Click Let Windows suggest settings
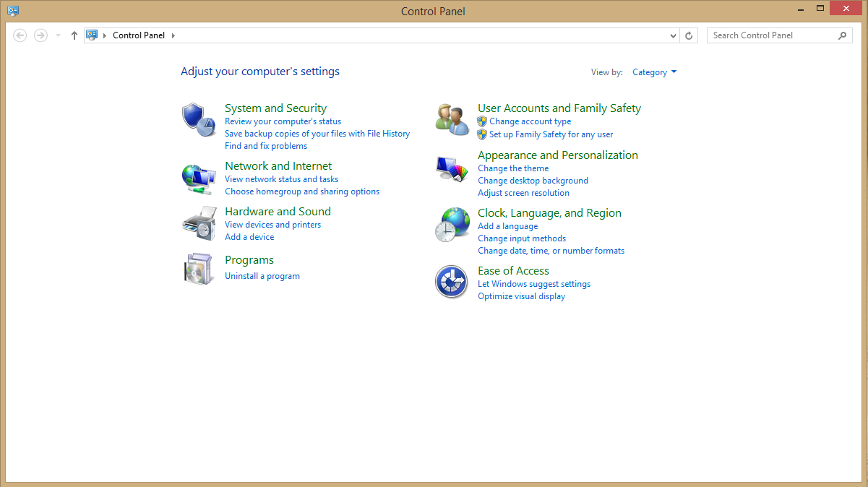Image resolution: width=868 pixels, height=487 pixels. point(534,284)
